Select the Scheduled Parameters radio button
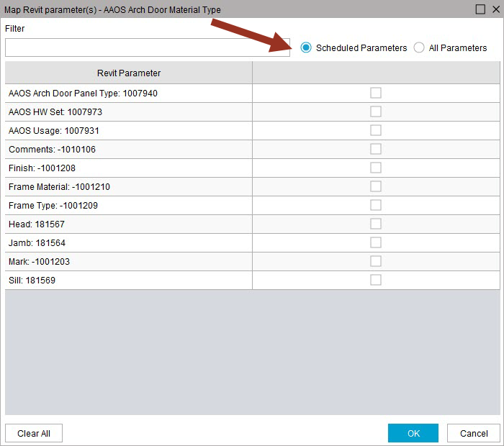The image size is (504, 446). (306, 47)
